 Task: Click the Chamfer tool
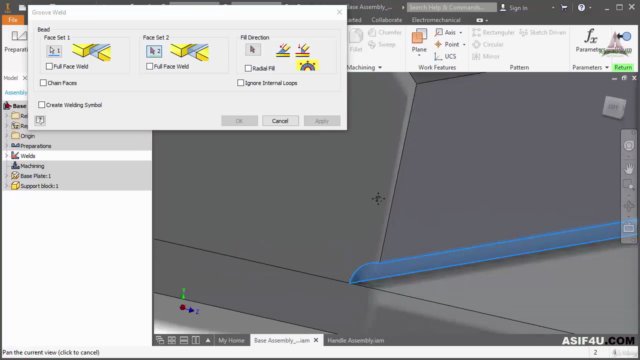click(384, 32)
